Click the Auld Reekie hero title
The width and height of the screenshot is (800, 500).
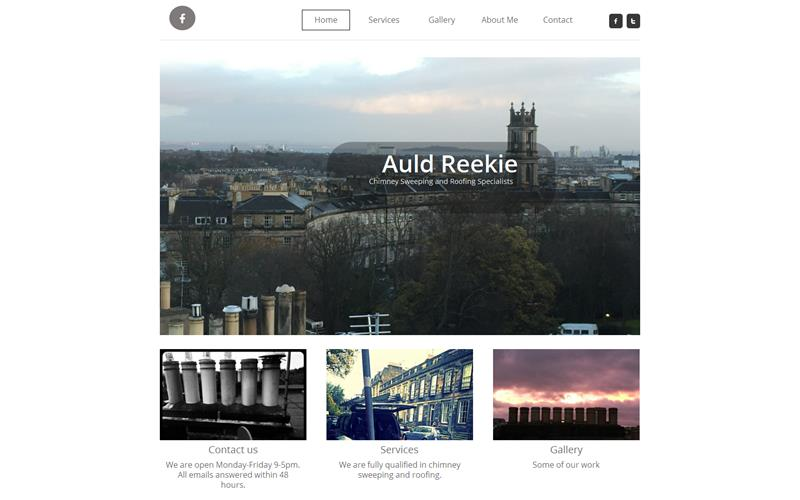point(449,164)
